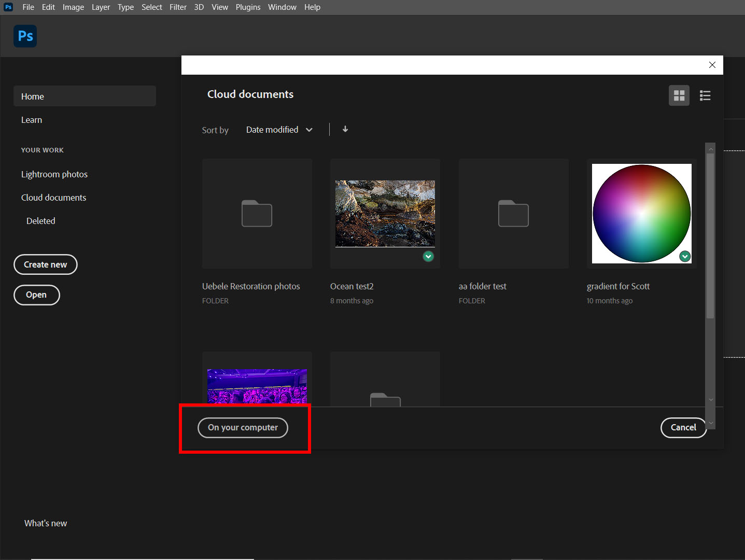Click the sync badge on Ocean test2

(x=428, y=256)
